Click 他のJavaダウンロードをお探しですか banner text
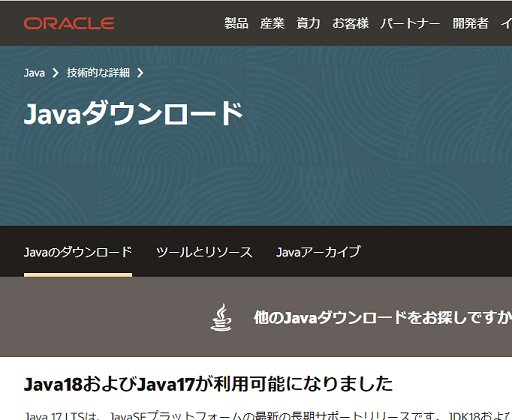 pyautogui.click(x=383, y=317)
